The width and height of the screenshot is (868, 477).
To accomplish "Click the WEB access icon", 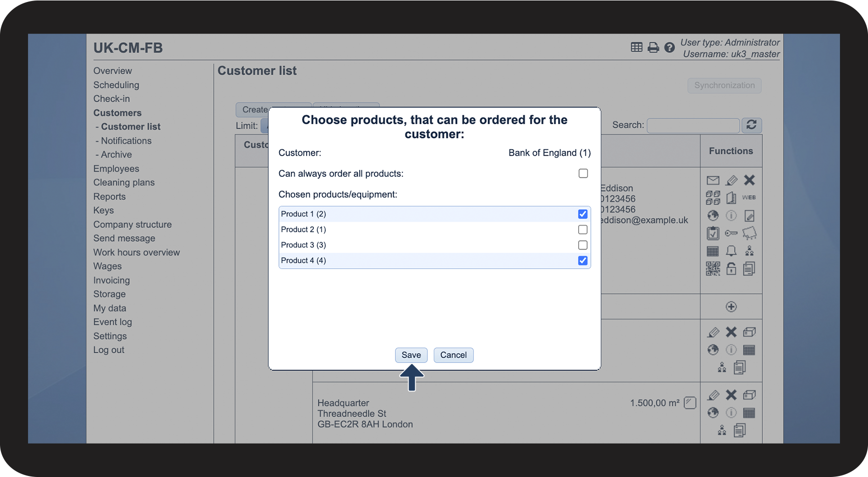I will point(749,197).
